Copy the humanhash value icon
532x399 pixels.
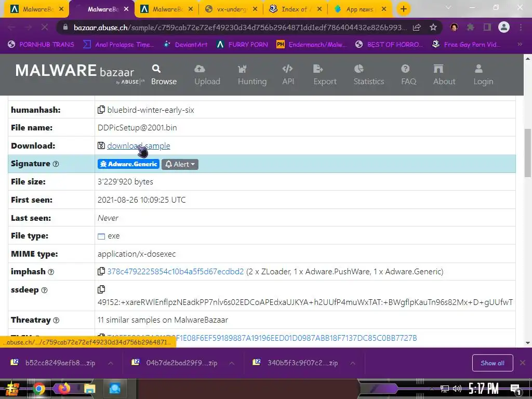tap(101, 110)
